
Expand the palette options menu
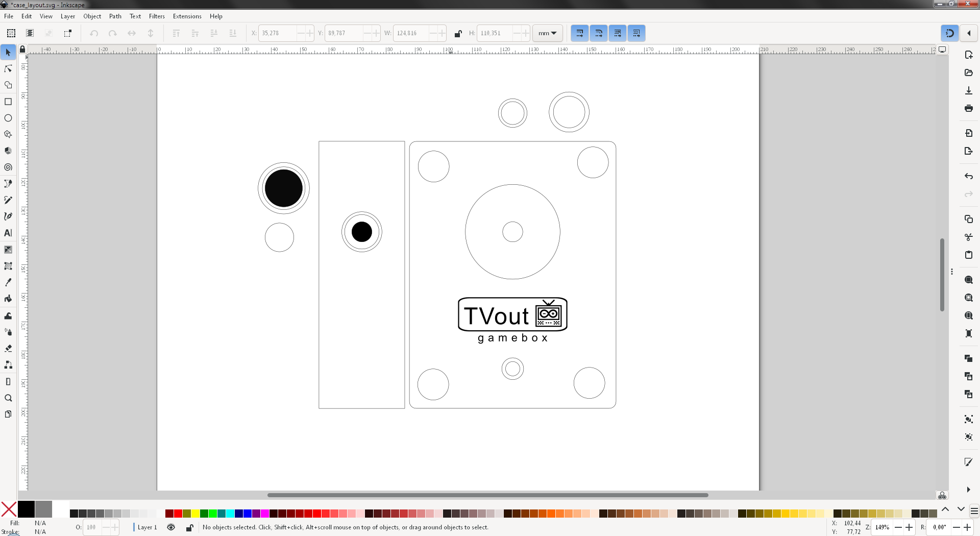[974, 510]
